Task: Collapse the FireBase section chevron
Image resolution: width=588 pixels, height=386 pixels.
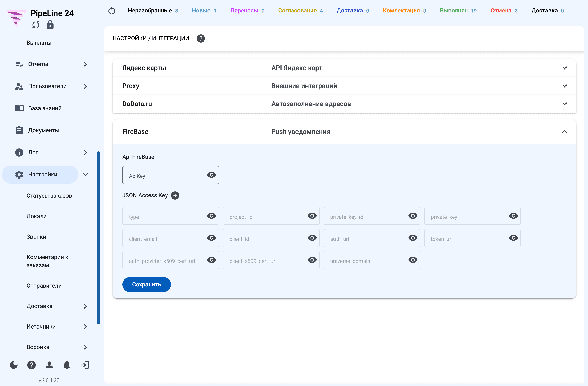Action: 564,132
